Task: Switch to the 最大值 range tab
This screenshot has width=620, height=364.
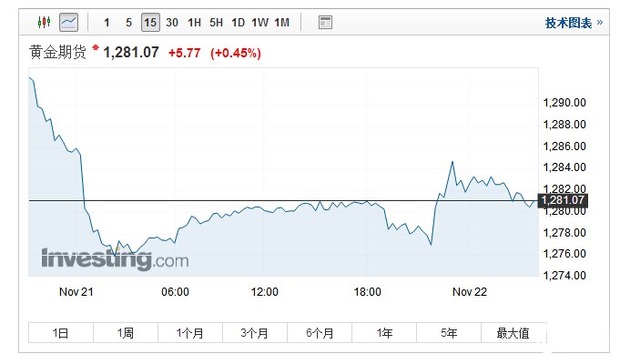Action: coord(513,333)
